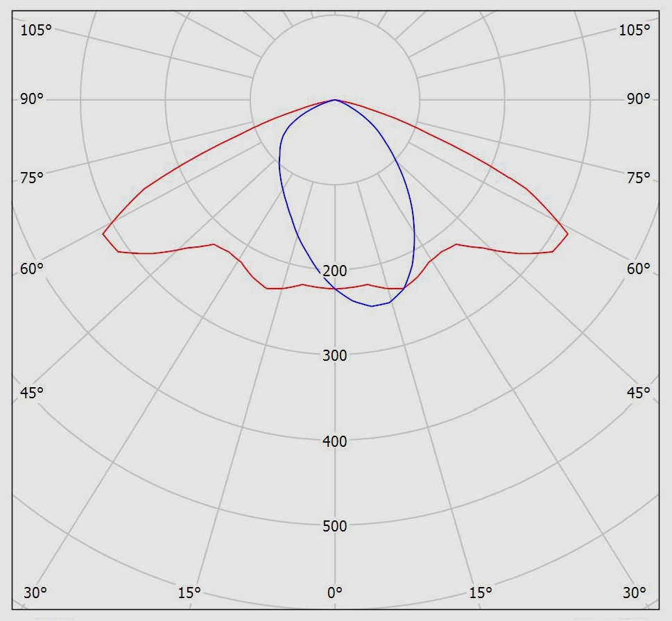Click the right-side 75° angle label
Image resolution: width=672 pixels, height=621 pixels.
(638, 178)
